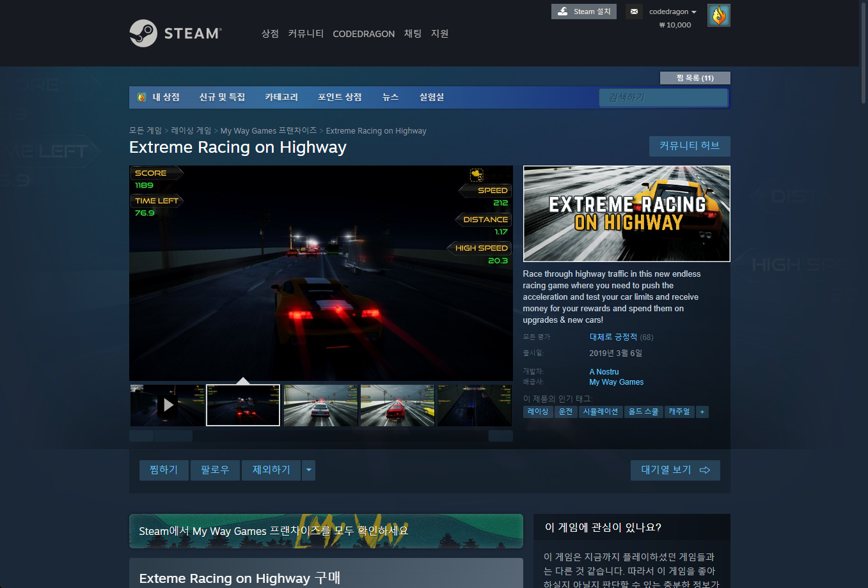Open the 카테고리 store tab
The height and width of the screenshot is (588, 868).
pos(281,97)
